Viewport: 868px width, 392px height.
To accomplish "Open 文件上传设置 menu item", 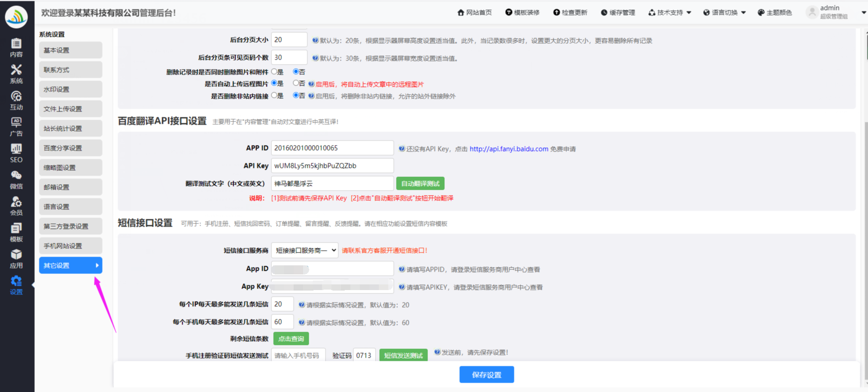I will [71, 109].
